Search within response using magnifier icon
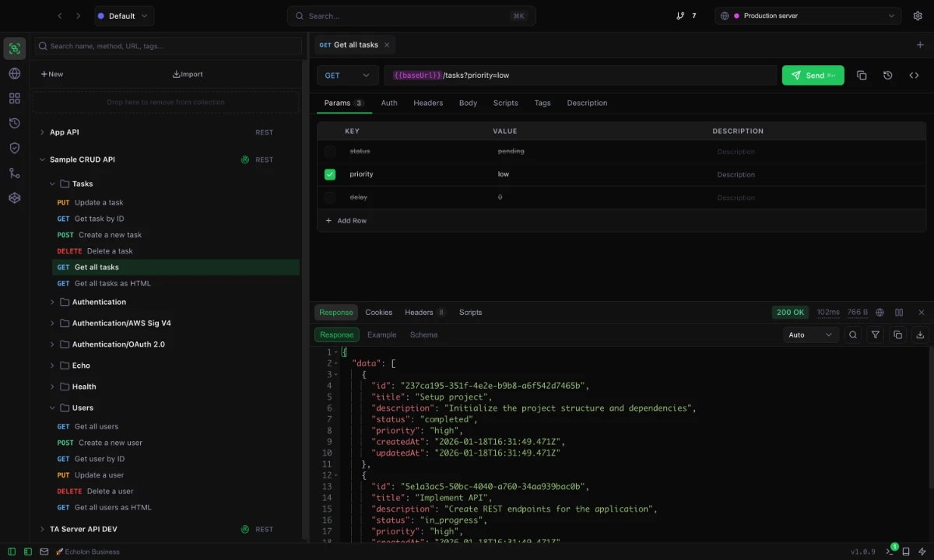Viewport: 934px width, 560px height. [853, 334]
